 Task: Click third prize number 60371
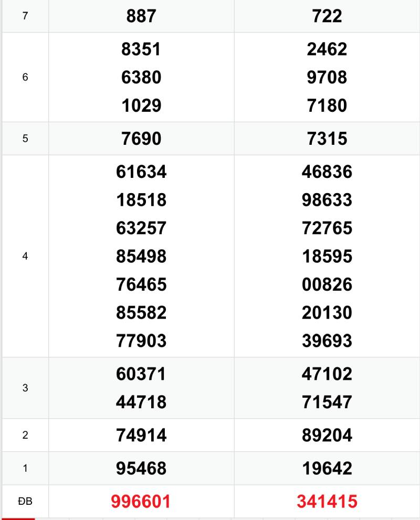coord(141,374)
